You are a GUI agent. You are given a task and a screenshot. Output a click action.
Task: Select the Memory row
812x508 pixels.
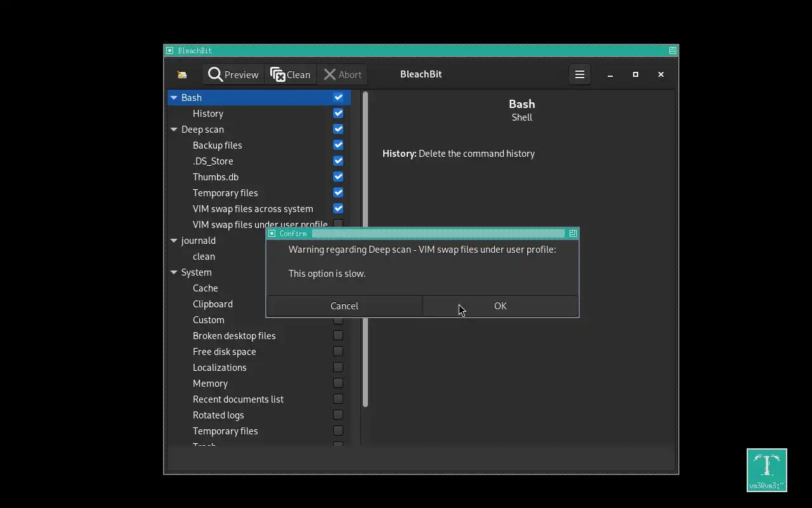[x=259, y=383]
